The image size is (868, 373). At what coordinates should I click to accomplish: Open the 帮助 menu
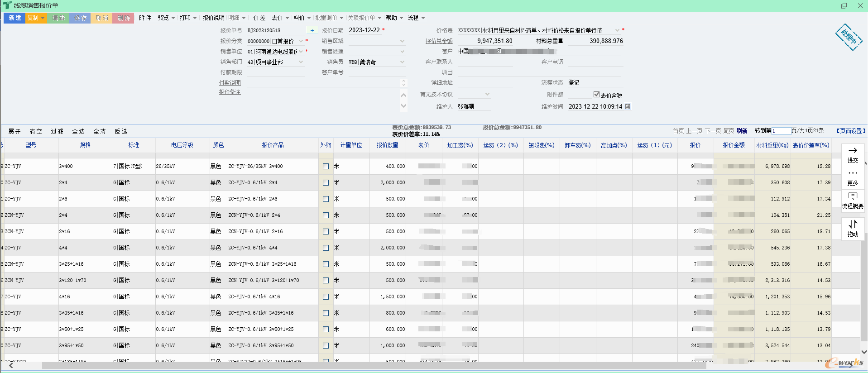point(394,18)
